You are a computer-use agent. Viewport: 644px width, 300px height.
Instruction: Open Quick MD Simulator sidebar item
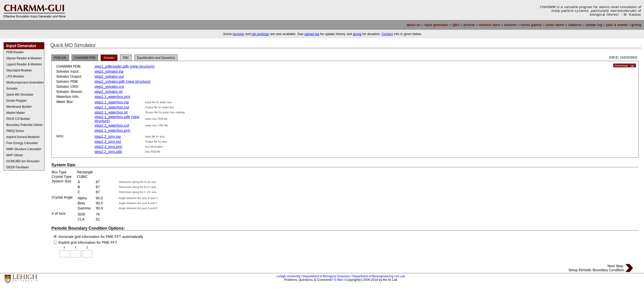20,95
